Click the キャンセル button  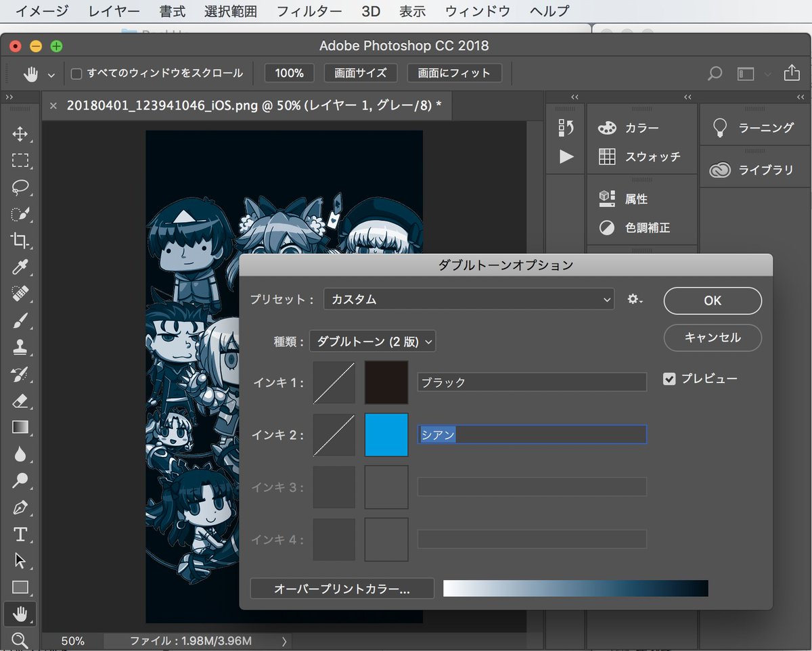tap(713, 337)
